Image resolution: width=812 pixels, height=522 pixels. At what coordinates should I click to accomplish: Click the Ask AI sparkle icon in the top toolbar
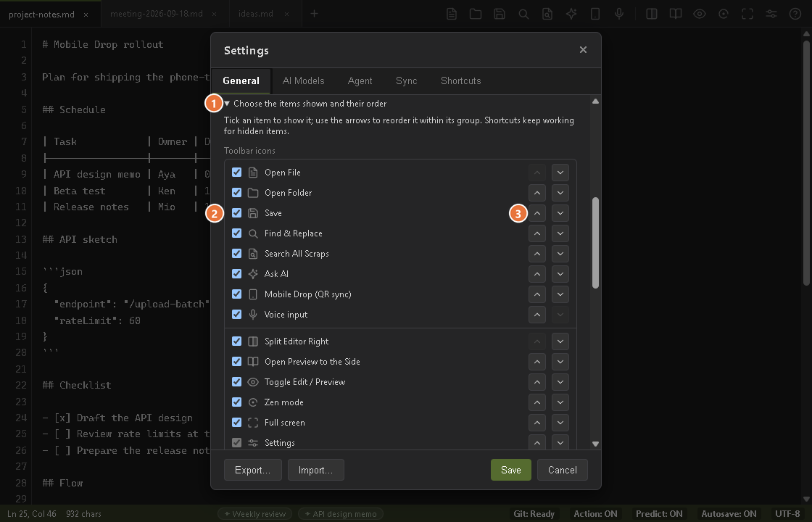click(x=571, y=14)
